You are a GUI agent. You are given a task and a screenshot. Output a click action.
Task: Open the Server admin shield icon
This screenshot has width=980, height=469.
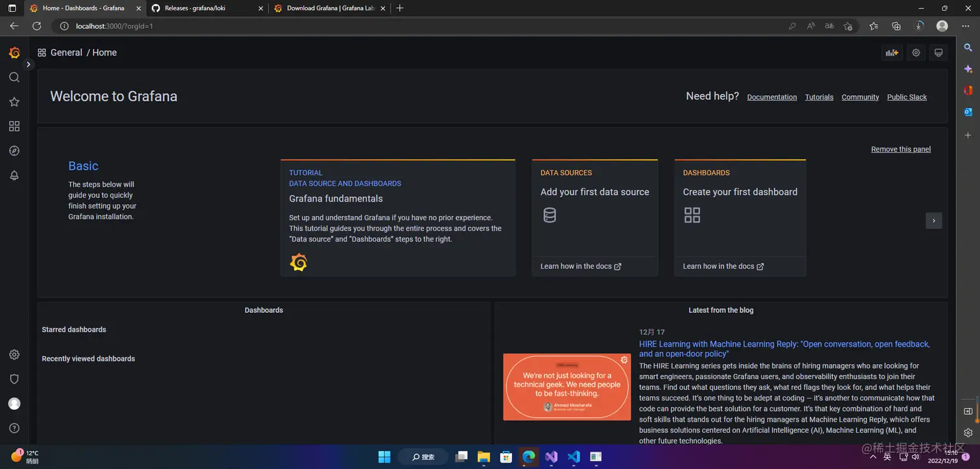14,379
